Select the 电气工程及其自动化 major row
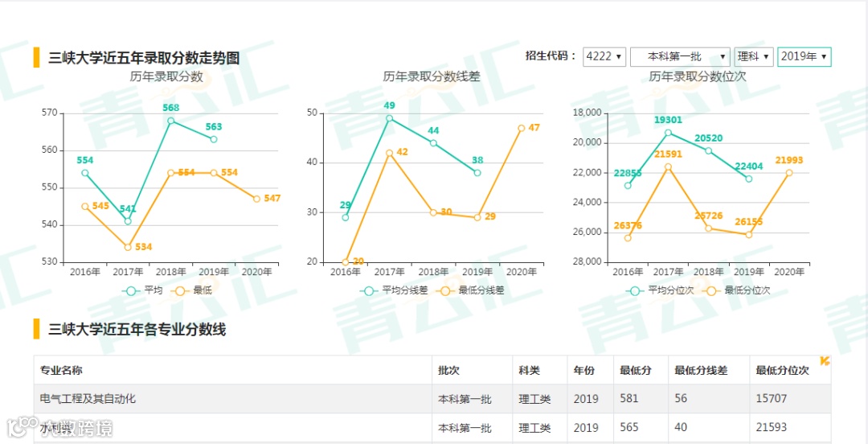Viewport: 868px width, 444px height. (x=432, y=398)
